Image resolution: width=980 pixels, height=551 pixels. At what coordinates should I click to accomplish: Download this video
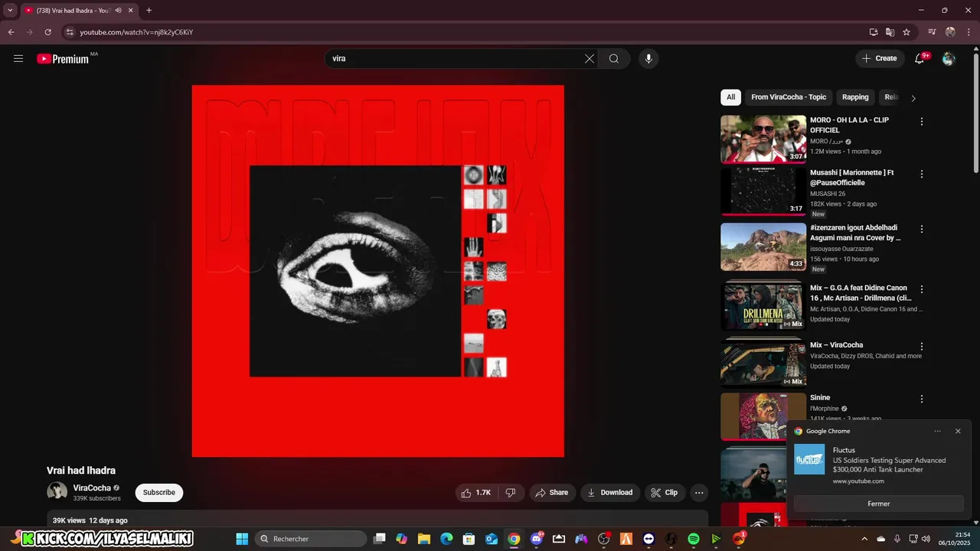(x=610, y=493)
